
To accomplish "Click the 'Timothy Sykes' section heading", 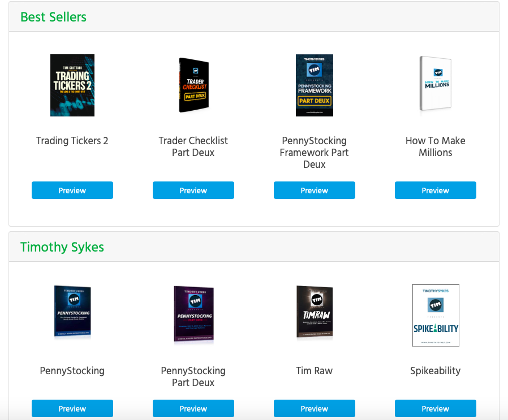I will click(62, 247).
